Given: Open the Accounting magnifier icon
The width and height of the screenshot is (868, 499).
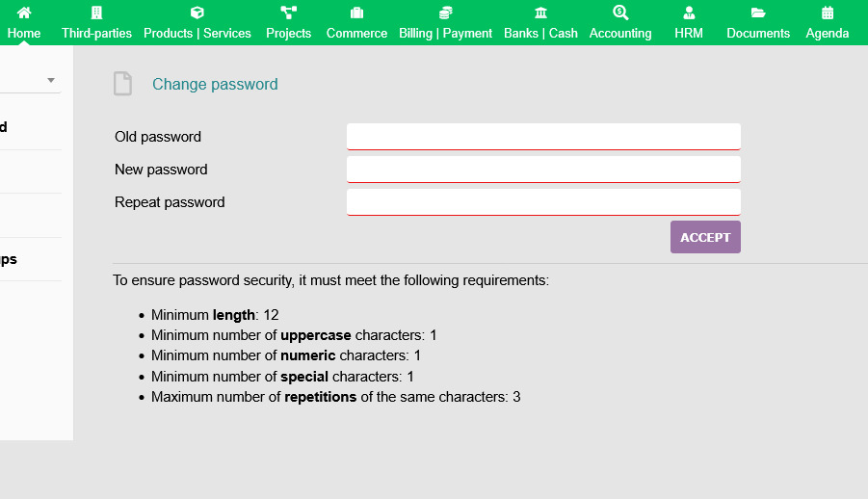Looking at the screenshot, I should pos(620,13).
